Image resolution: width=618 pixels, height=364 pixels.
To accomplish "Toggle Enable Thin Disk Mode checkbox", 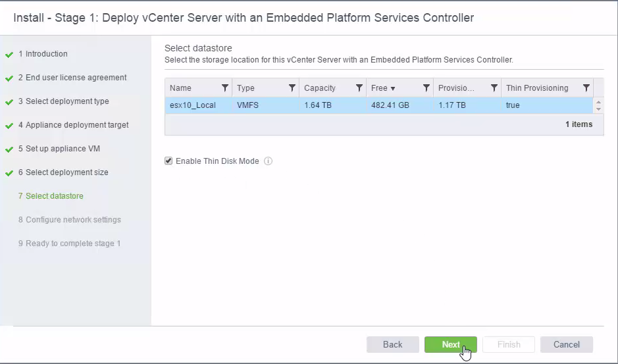I will [168, 161].
